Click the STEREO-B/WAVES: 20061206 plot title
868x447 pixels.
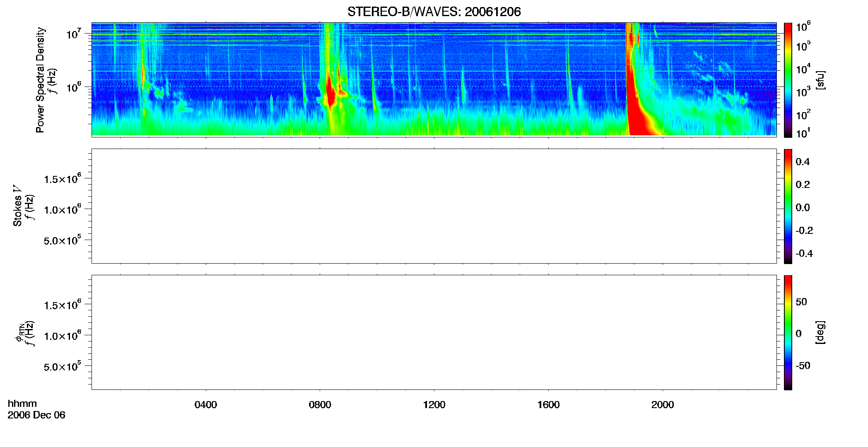tap(434, 12)
